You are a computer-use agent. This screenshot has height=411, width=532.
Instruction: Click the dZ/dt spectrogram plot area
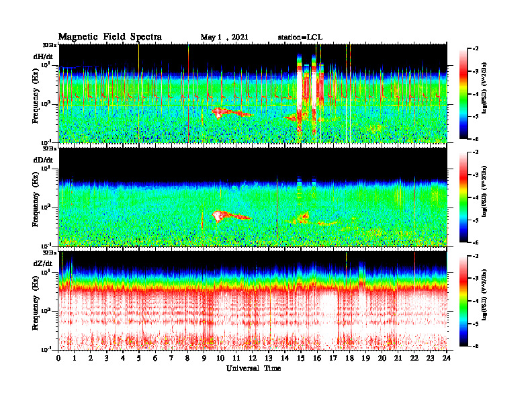[253, 300]
